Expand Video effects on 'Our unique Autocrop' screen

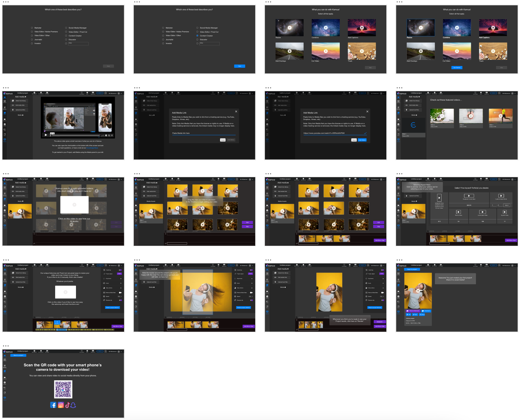[121, 288]
